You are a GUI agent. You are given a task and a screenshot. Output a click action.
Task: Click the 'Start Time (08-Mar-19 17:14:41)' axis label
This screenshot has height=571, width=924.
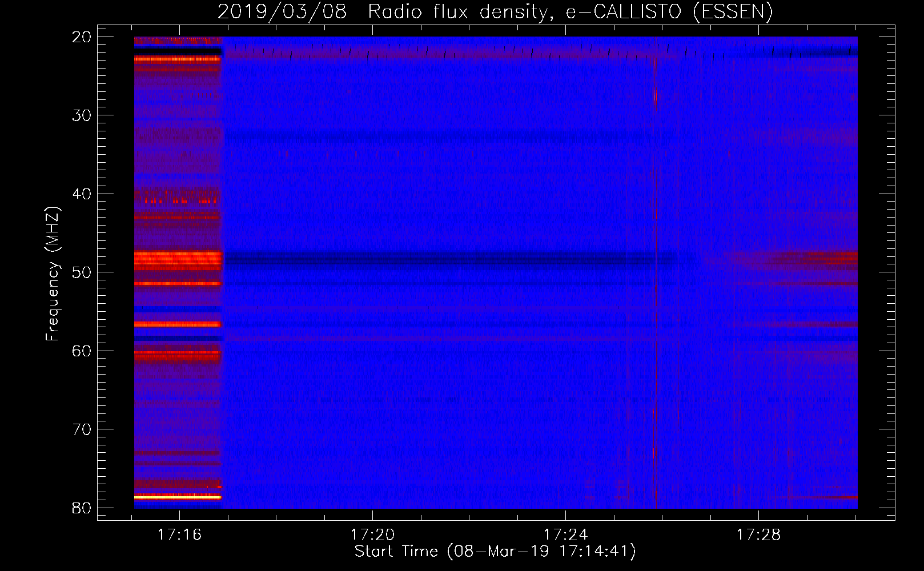click(x=495, y=552)
